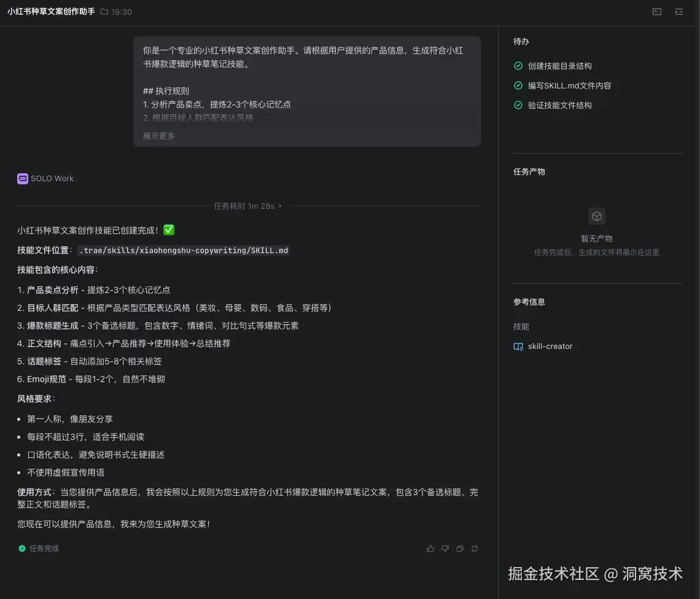Screen dimensions: 700x599
Task: Open the skill-creator skill reference
Action: pyautogui.click(x=550, y=346)
